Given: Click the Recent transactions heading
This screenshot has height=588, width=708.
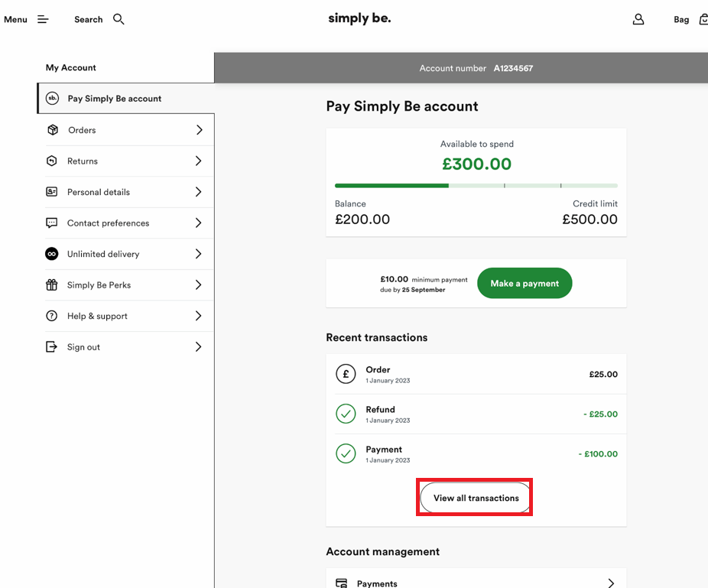Looking at the screenshot, I should point(377,337).
